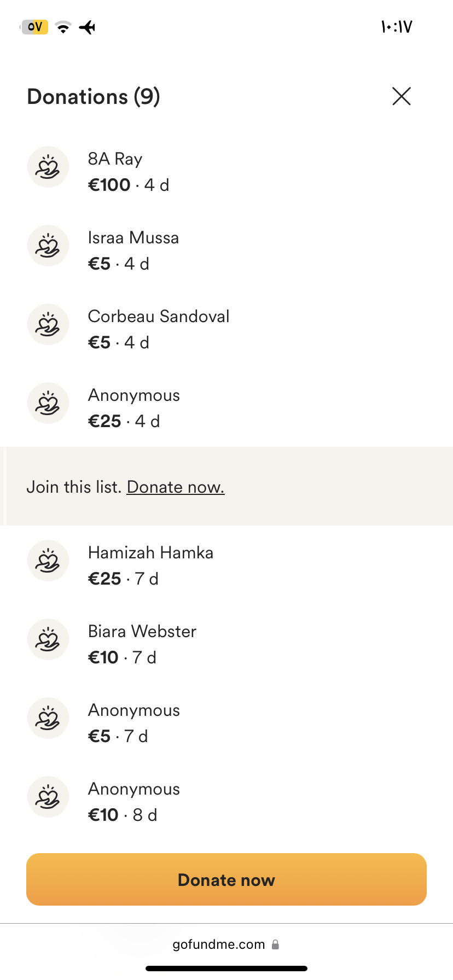Tap the heart-hand icon beside 8A Ray
Image resolution: width=453 pixels, height=980 pixels.
48,167
